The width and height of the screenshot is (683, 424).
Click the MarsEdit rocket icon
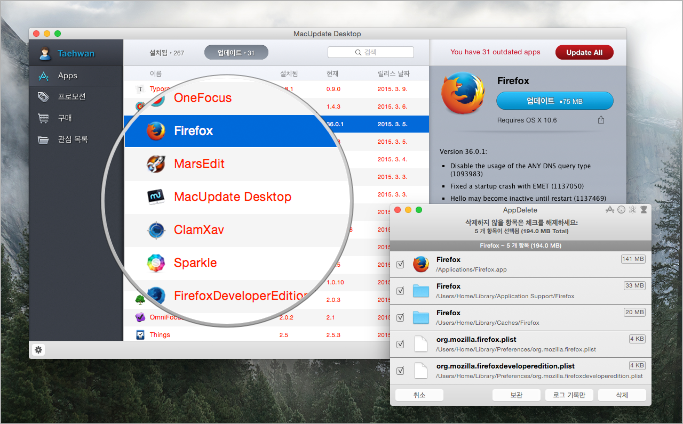click(156, 164)
